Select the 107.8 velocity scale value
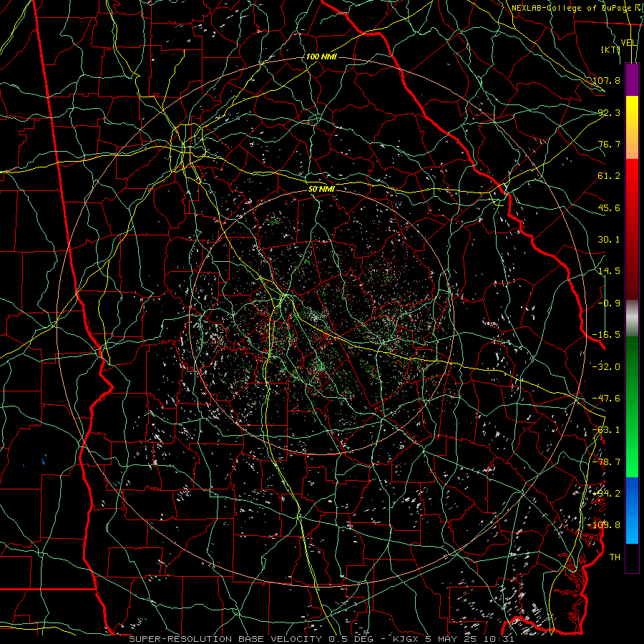644x644 pixels. (606, 80)
